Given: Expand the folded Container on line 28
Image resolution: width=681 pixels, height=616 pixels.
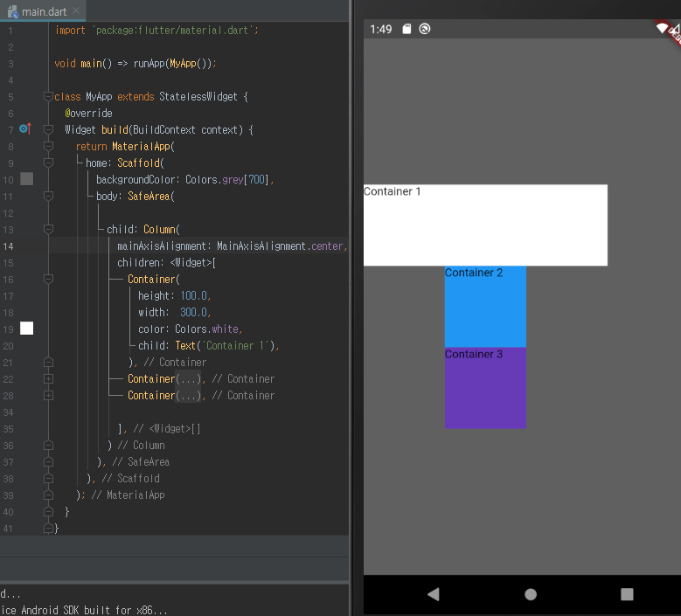Looking at the screenshot, I should (48, 396).
